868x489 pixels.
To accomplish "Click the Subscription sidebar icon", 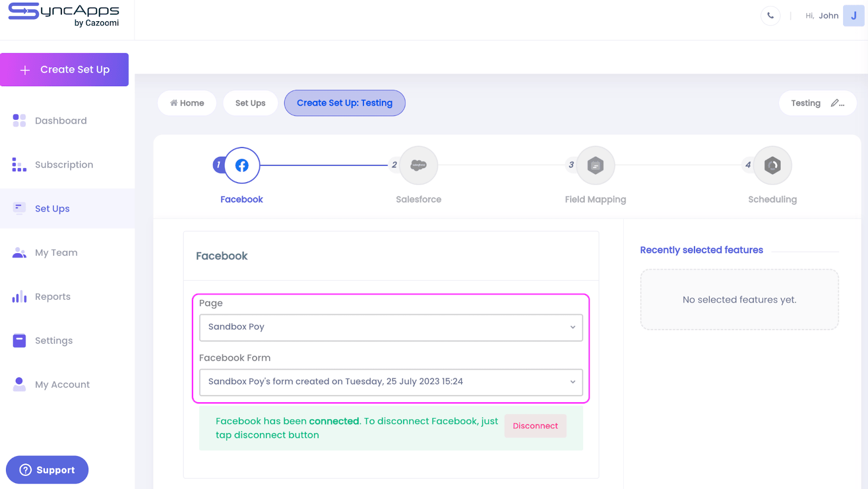I will tap(20, 164).
